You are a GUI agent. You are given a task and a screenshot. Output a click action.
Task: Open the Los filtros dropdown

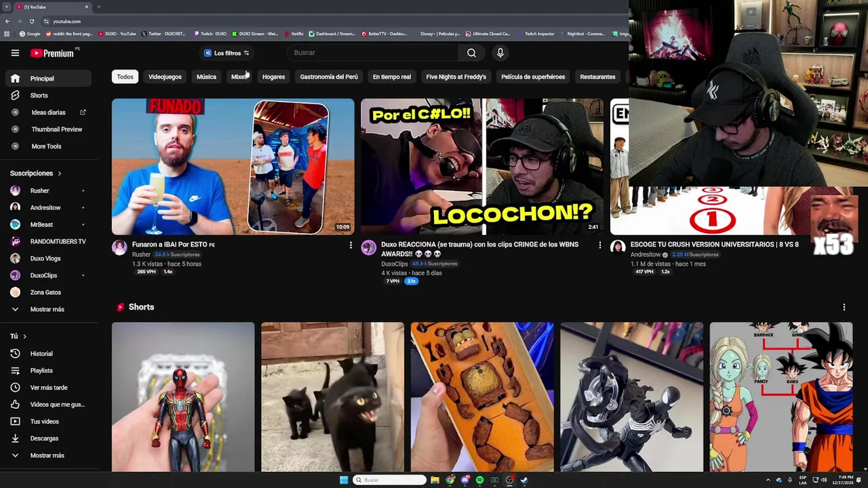point(227,54)
